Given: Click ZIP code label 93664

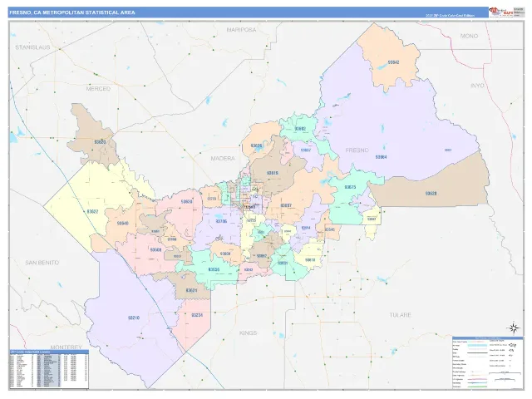Looking at the screenshot, I should [x=381, y=157].
